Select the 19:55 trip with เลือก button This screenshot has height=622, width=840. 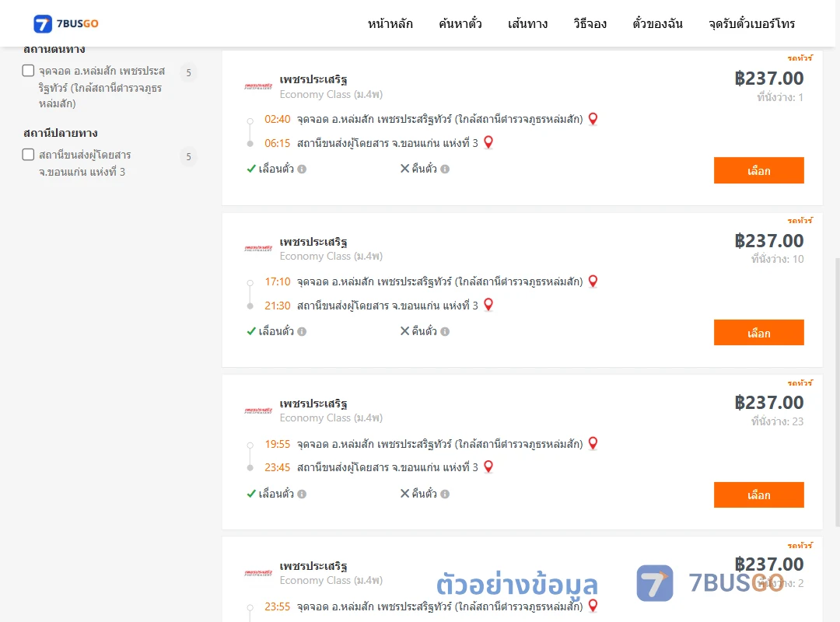pos(758,495)
